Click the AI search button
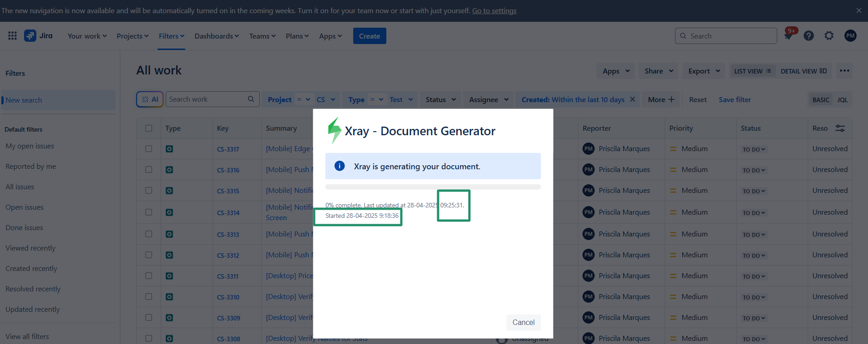The height and width of the screenshot is (344, 868). click(150, 99)
